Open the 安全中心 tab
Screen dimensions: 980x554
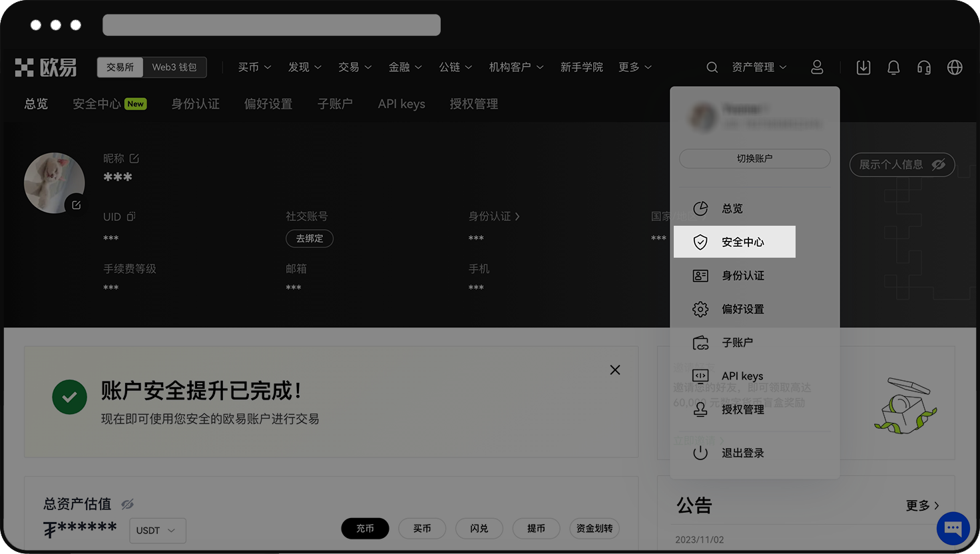(x=101, y=103)
